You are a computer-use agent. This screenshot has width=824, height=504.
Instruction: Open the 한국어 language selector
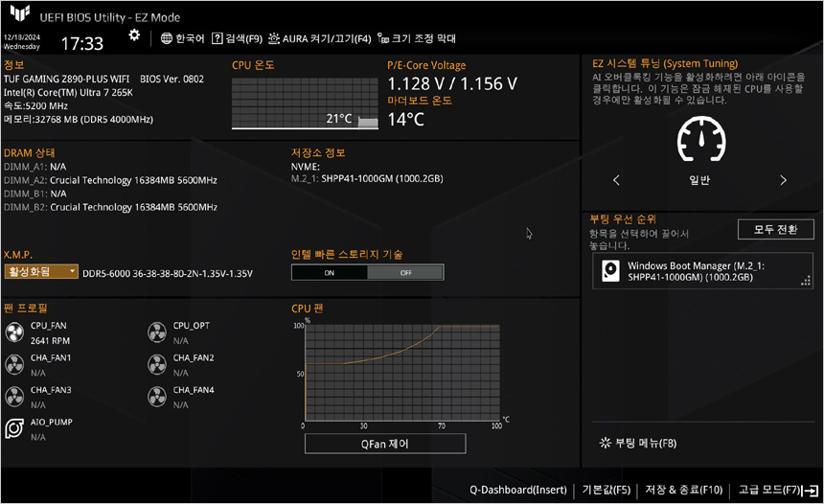pos(183,39)
